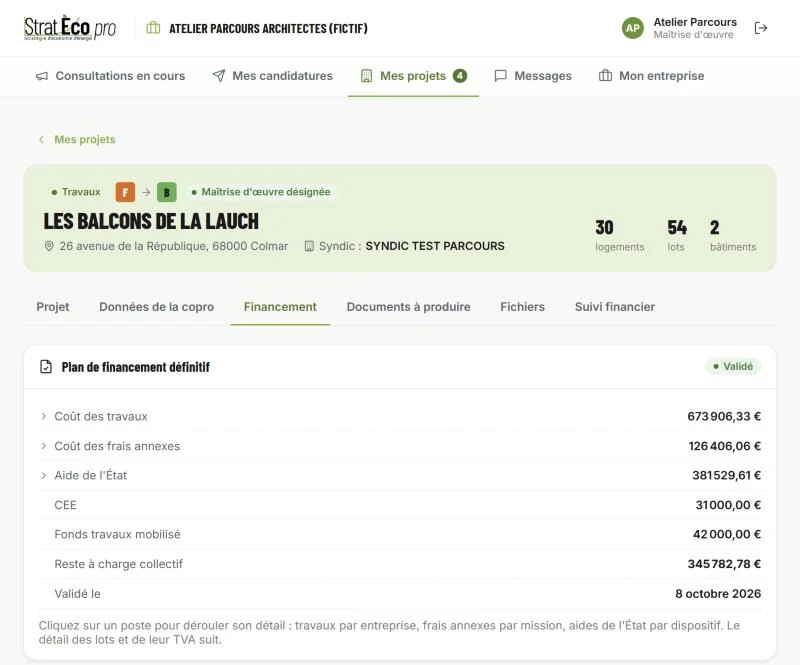Click the amount 126 406,06 €

(724, 446)
